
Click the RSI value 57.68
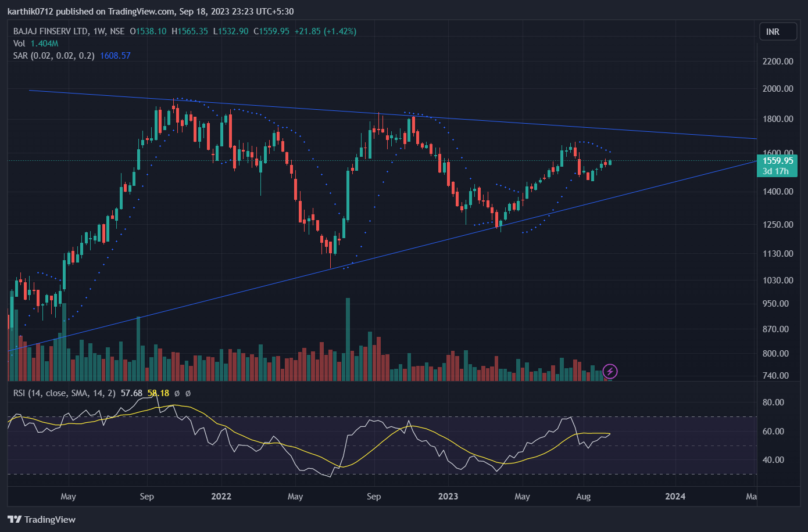[131, 393]
